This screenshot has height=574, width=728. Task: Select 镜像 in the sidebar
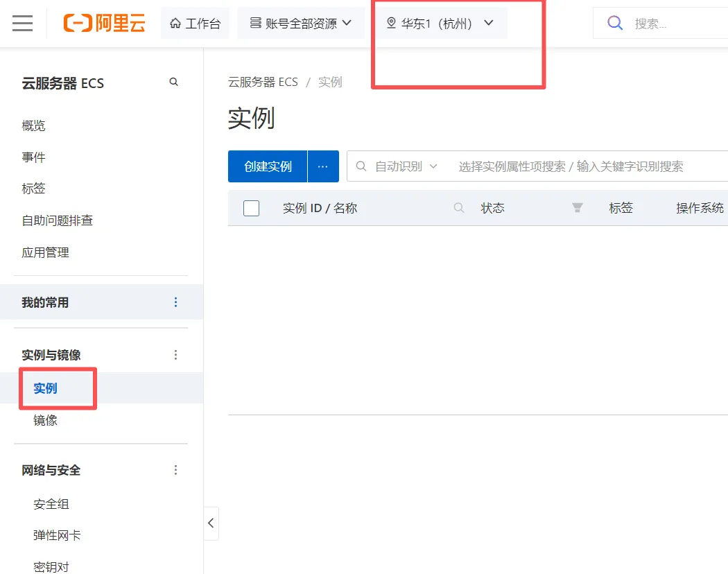[45, 420]
